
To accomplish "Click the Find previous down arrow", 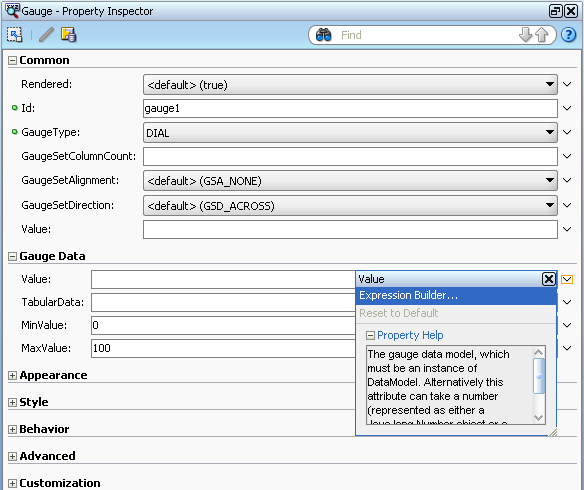I will [526, 35].
